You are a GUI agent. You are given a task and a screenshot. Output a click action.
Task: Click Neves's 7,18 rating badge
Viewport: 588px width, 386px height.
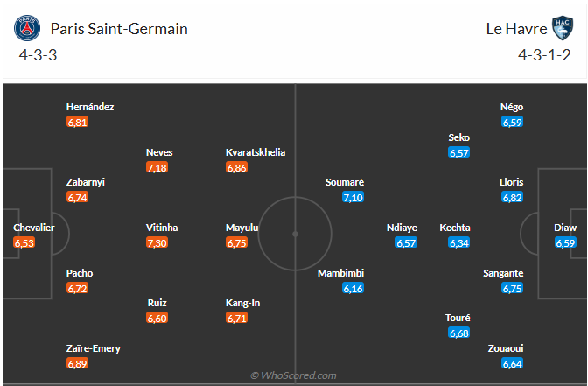tap(157, 167)
